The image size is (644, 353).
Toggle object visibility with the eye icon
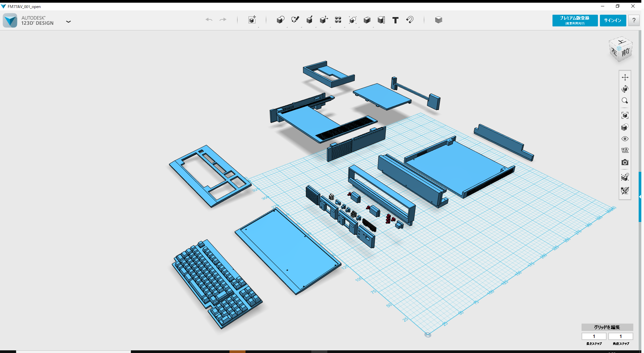pyautogui.click(x=625, y=138)
